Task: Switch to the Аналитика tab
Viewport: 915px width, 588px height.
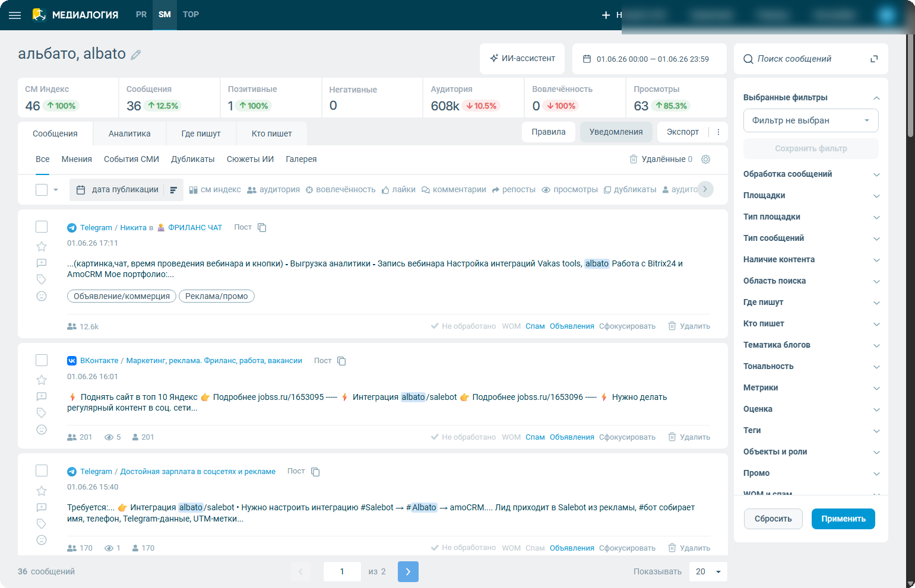Action: click(129, 134)
